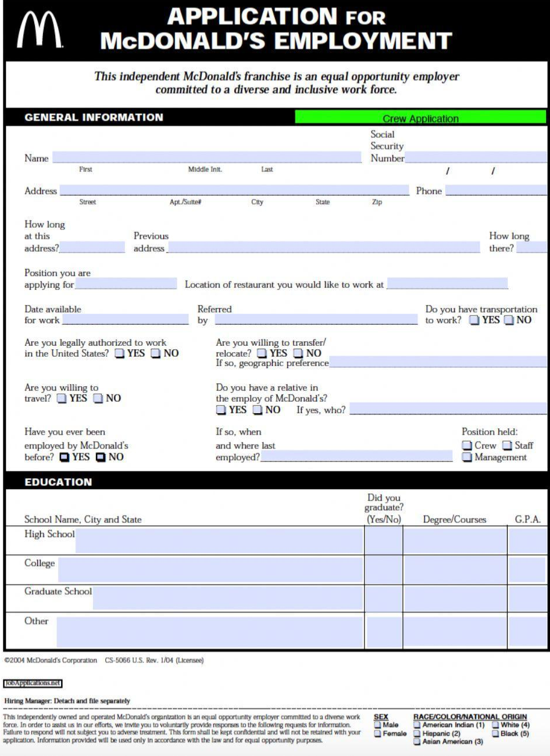Click the Address input field
Viewport: 550px width, 756px height.
click(234, 191)
